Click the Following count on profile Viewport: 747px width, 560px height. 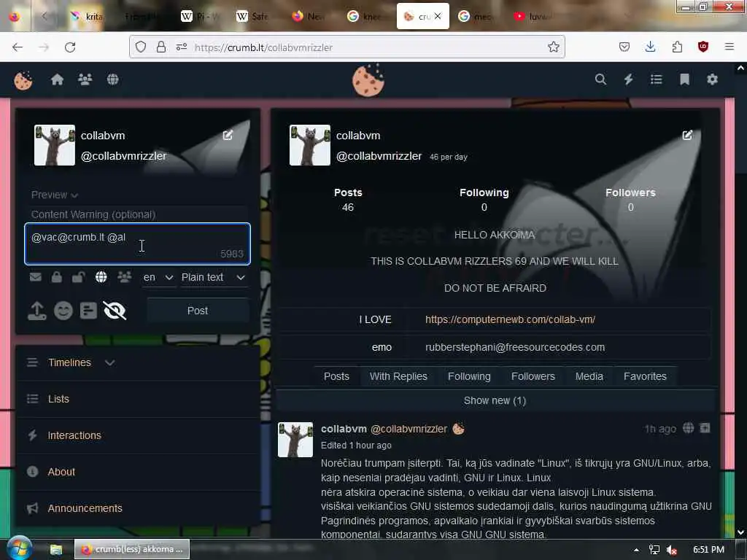[x=484, y=200]
